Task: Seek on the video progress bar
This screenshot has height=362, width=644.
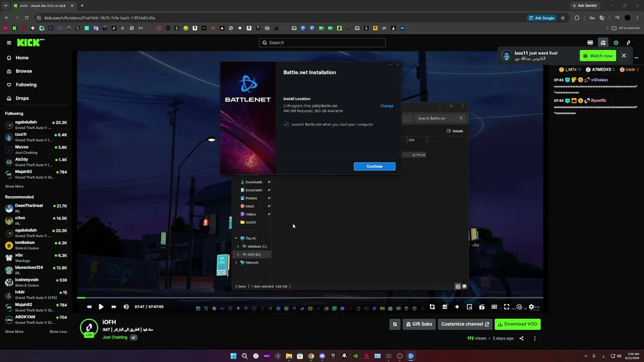Action: [310, 298]
